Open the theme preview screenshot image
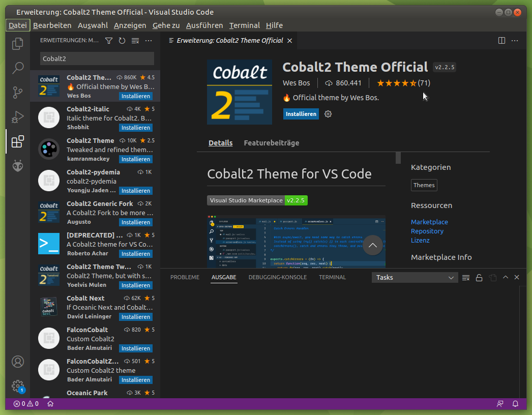Image resolution: width=532 pixels, height=415 pixels. [296, 242]
